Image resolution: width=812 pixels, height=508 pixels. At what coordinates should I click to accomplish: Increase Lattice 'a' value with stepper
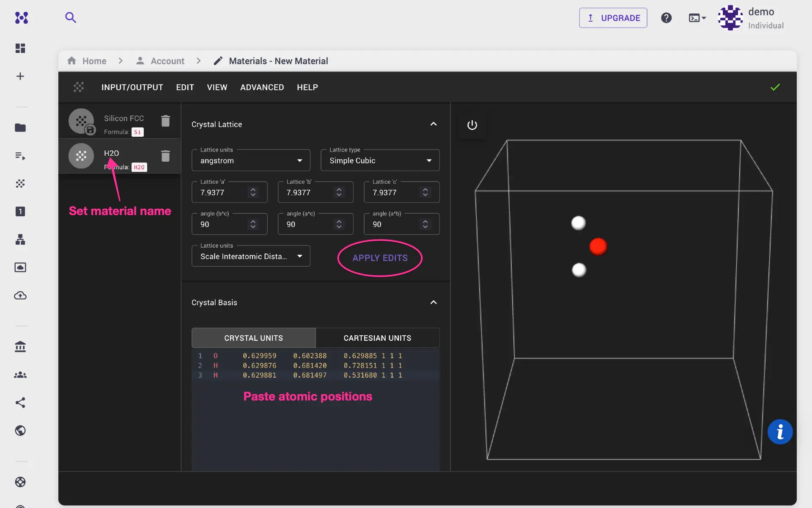253,190
